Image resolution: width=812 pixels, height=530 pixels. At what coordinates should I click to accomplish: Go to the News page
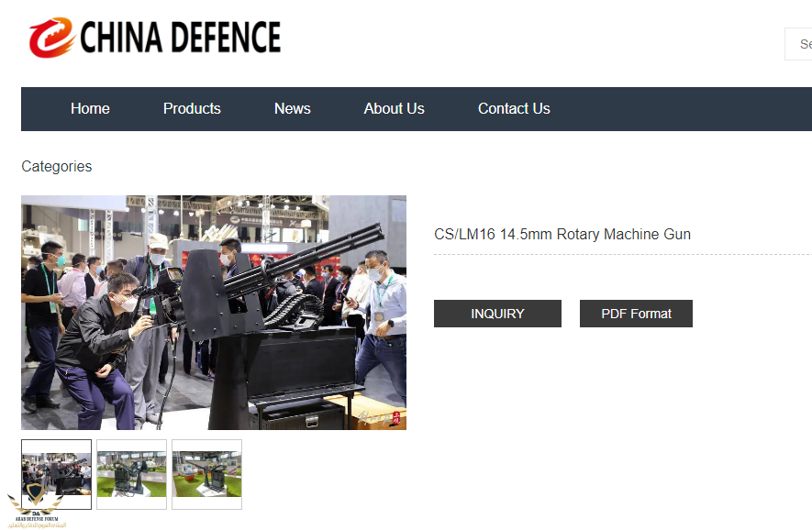pyautogui.click(x=292, y=108)
